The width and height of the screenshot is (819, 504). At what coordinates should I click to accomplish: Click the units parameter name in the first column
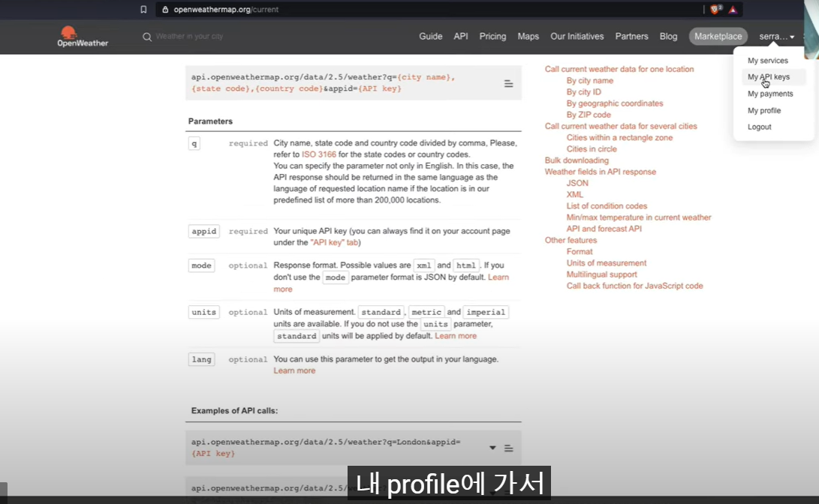click(x=203, y=312)
